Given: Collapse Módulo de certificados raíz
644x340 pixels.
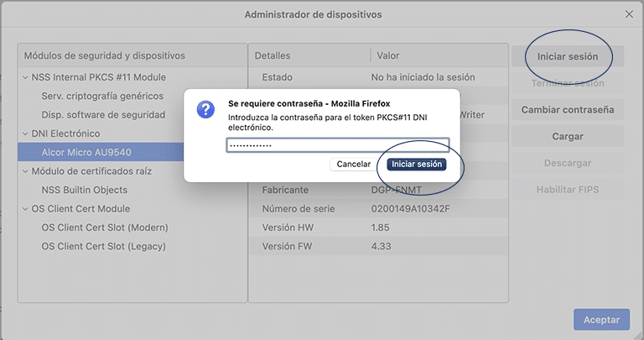Looking at the screenshot, I should click(25, 171).
